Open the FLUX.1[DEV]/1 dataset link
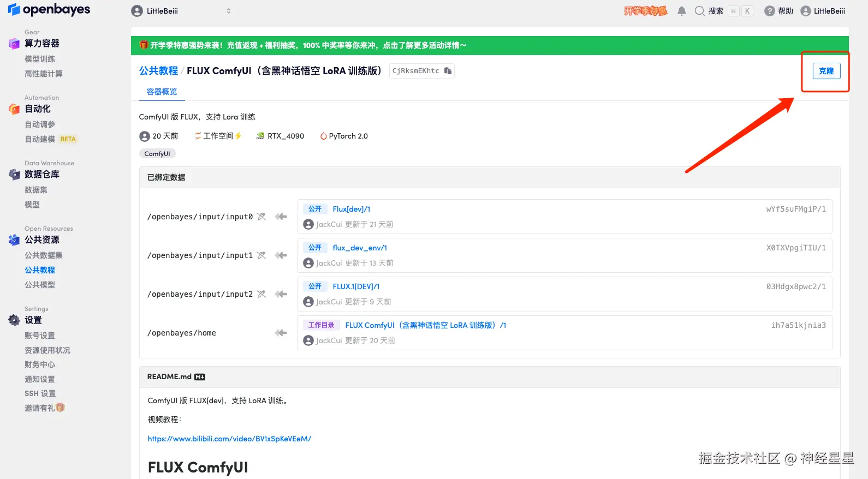868x479 pixels. [x=356, y=286]
